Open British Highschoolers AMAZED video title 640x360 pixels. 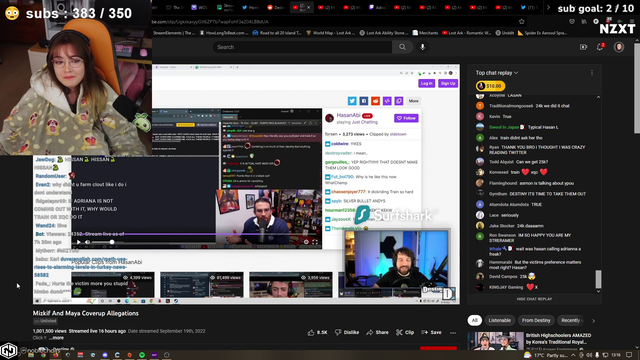click(558, 339)
